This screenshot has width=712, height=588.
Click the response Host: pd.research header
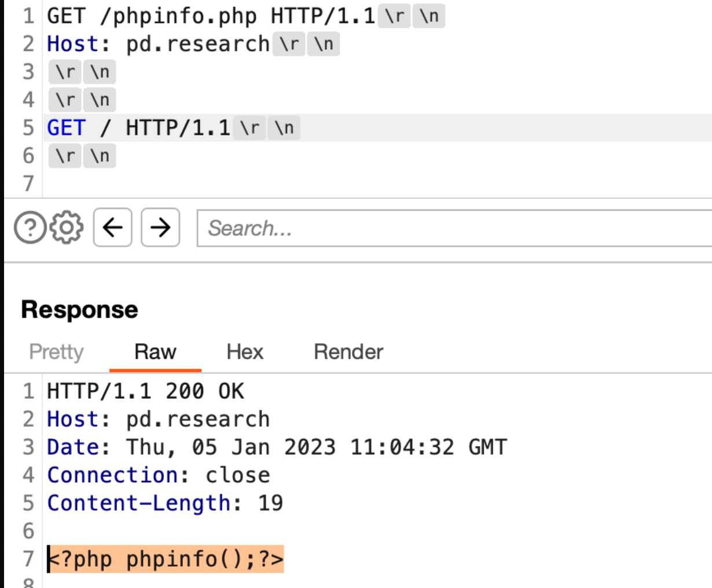158,419
